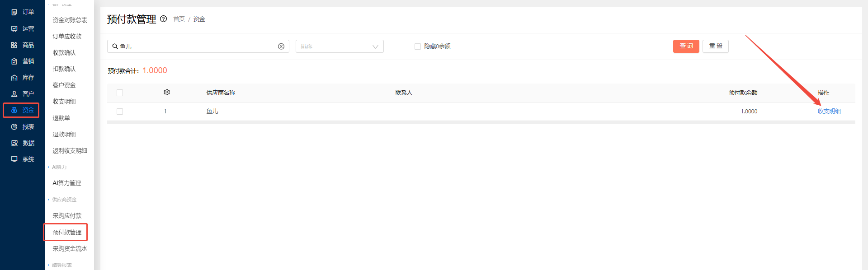
Task: Click the 重置 button
Action: (715, 46)
